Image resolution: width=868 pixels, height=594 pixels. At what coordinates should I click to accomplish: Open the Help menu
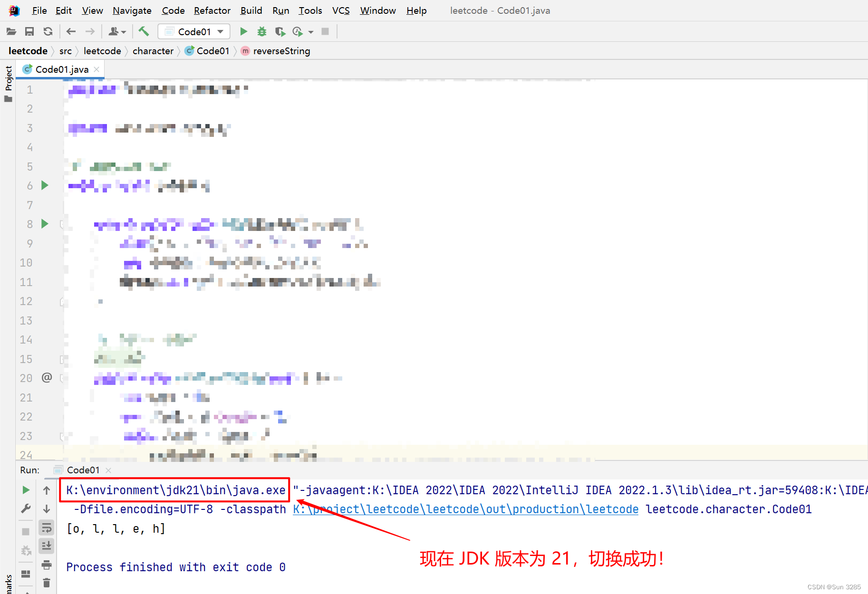coord(416,10)
